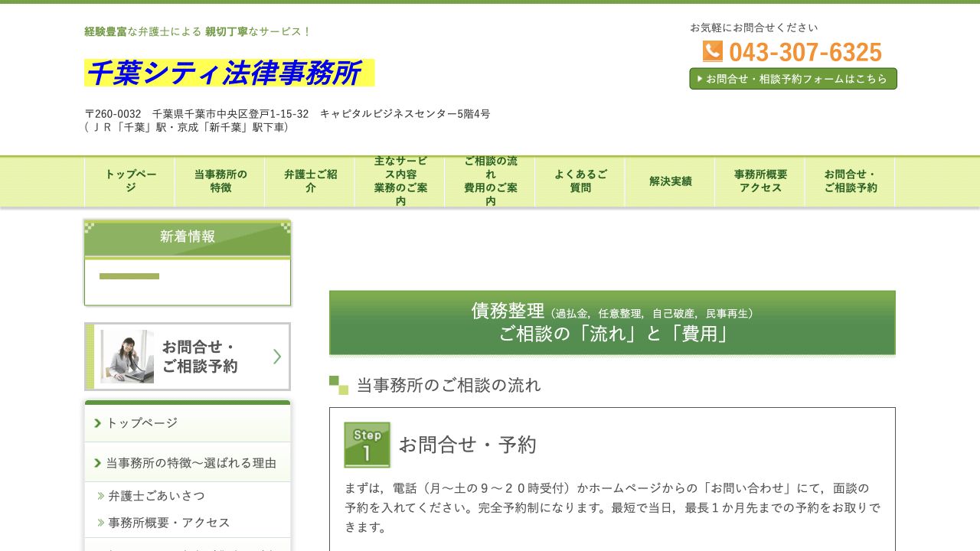This screenshot has width=980, height=551.
Task: Click the double-arrow icon beside 弁護士ごあいさつ
Action: [x=101, y=496]
